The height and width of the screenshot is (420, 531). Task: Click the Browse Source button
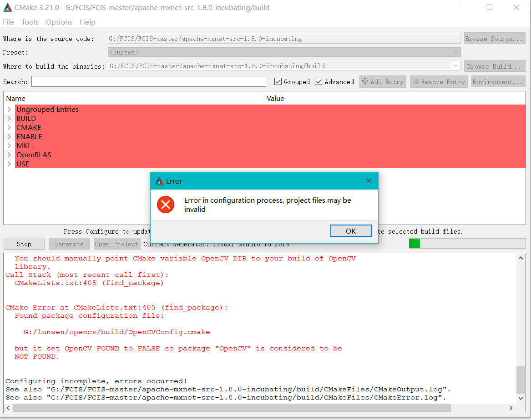(x=495, y=39)
